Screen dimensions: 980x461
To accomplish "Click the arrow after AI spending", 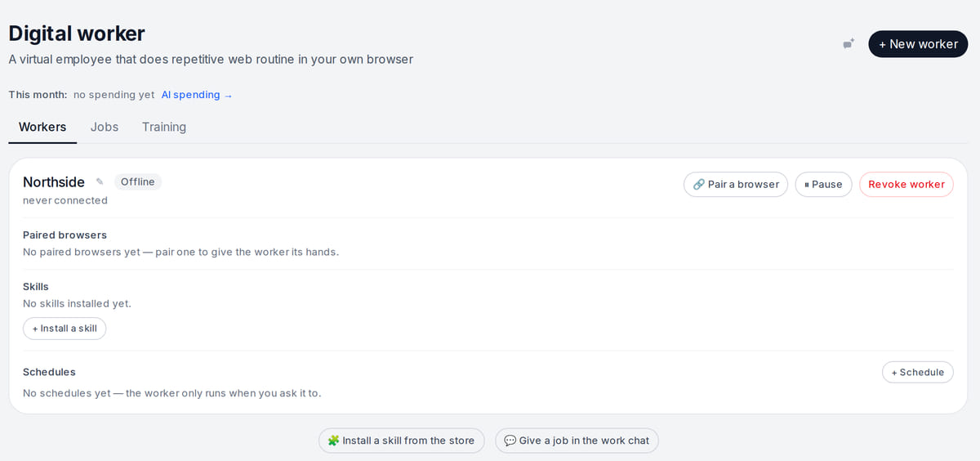I will click(x=228, y=95).
